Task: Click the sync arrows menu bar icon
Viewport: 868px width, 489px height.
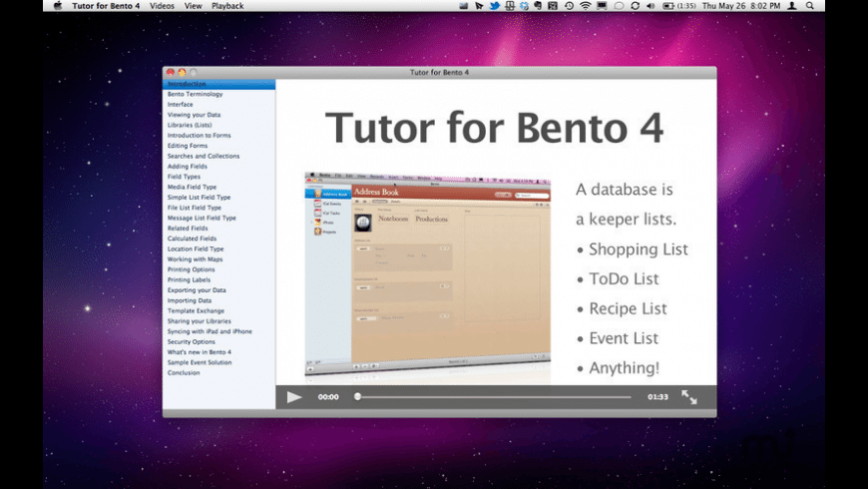Action: coord(635,6)
